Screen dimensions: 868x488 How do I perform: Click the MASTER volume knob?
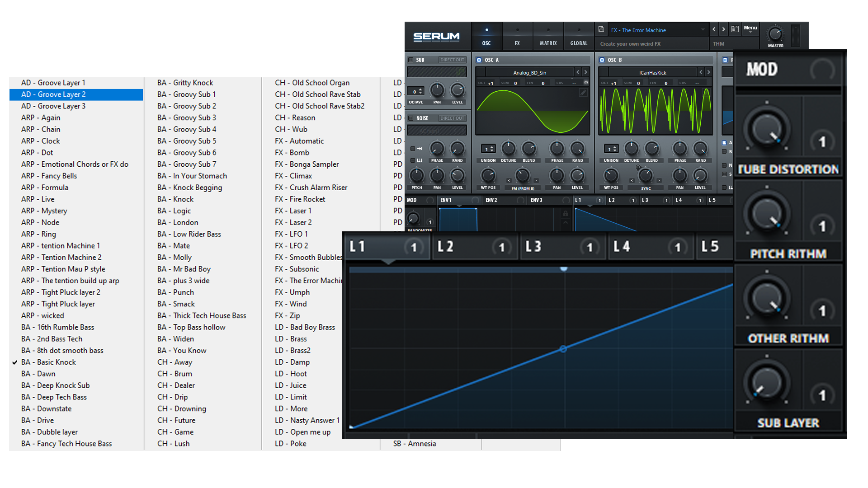[x=775, y=34]
